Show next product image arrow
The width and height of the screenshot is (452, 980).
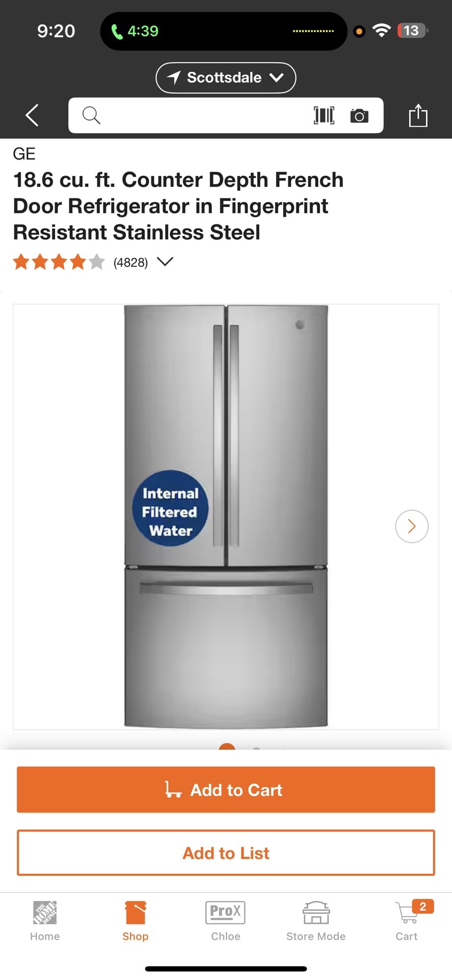pos(412,526)
